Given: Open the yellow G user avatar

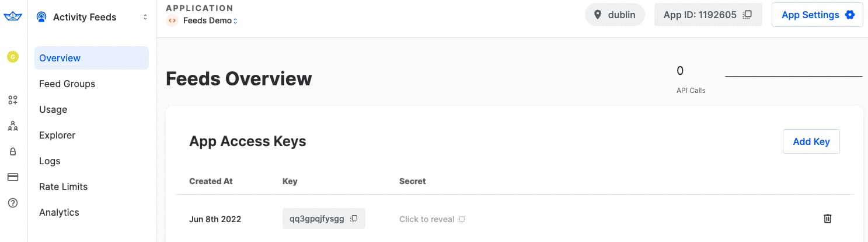Looking at the screenshot, I should (12, 57).
